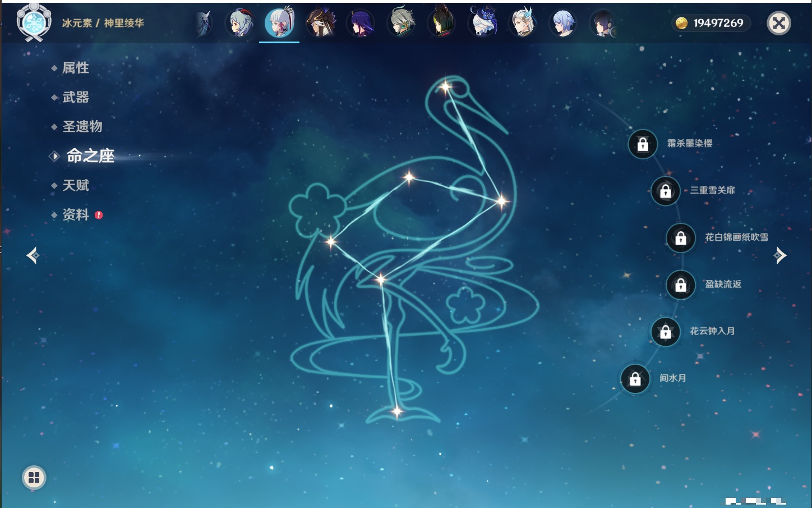This screenshot has width=812, height=508.
Task: Choose Alhaitham's avatar in the top row
Action: click(402, 24)
